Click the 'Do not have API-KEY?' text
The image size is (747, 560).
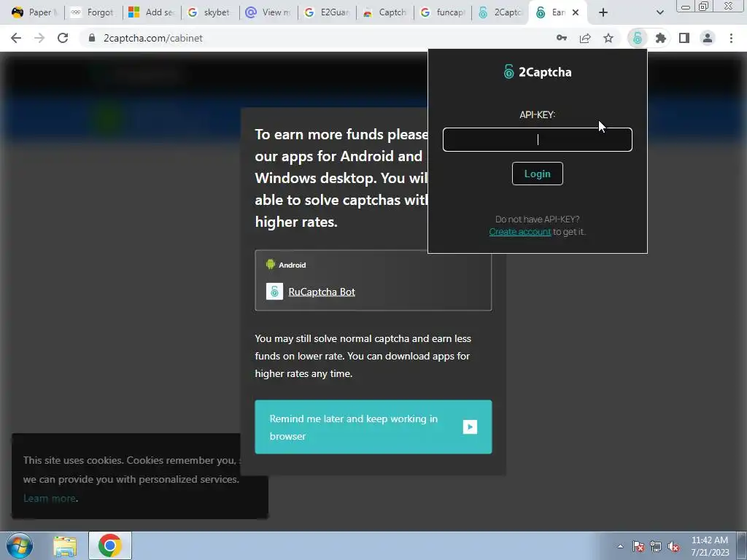pyautogui.click(x=538, y=219)
